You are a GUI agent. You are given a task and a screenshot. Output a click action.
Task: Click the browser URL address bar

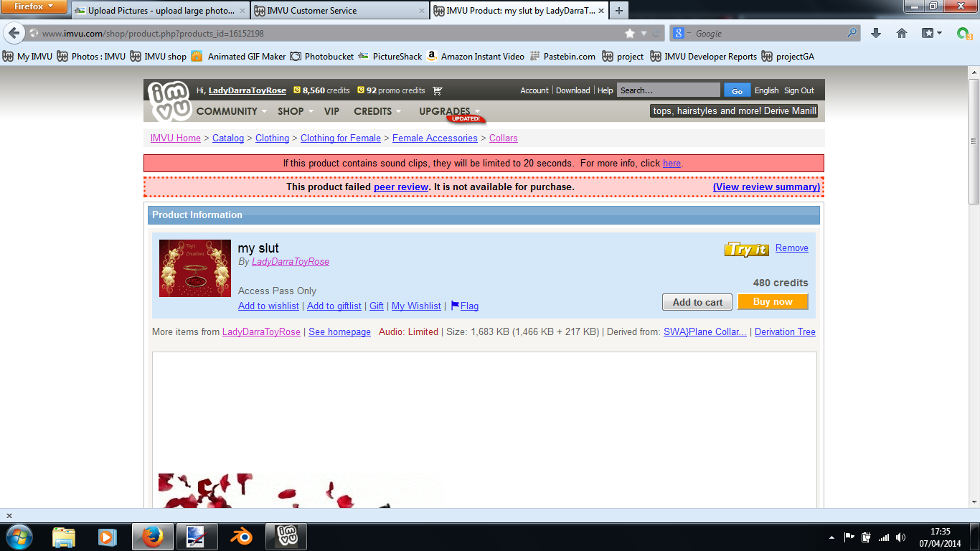[x=330, y=33]
